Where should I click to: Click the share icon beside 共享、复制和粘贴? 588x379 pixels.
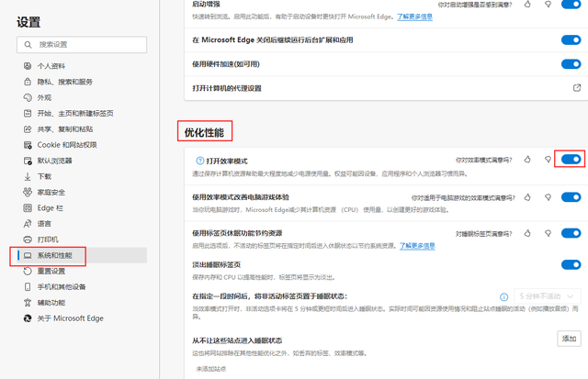(28, 129)
